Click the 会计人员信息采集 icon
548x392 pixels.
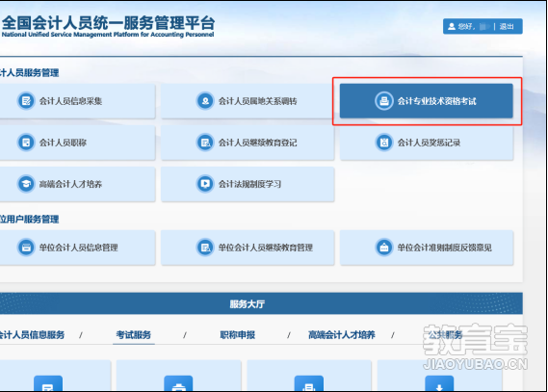click(26, 101)
